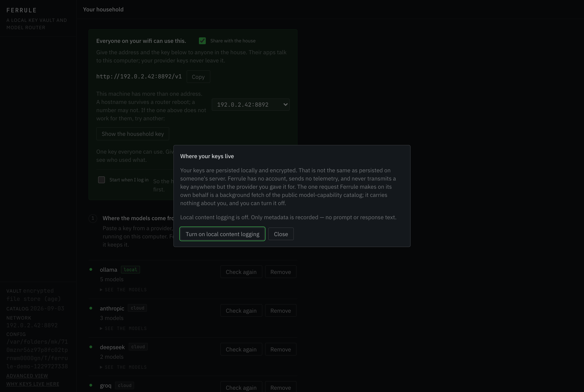Viewport: 584px width, 392px height.
Task: Click the '3 models' count under anthropic
Action: [112, 318]
